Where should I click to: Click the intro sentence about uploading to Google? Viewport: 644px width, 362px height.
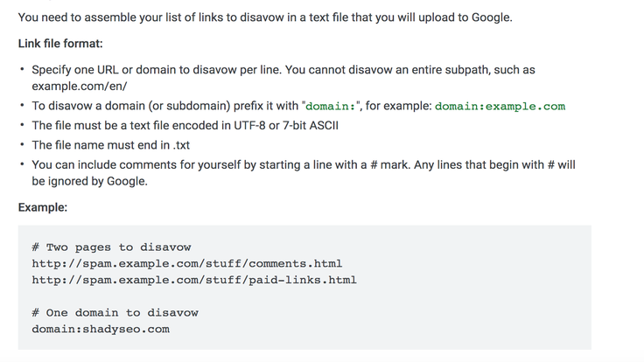point(265,17)
